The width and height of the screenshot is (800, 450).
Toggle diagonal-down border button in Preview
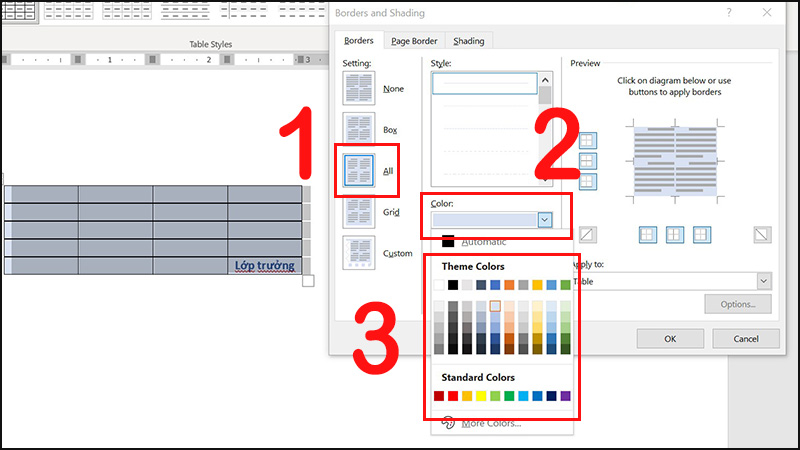pos(763,234)
